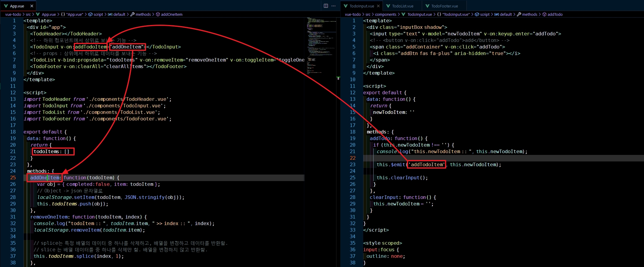Open the more actions ellipsis menu
This screenshot has width=644, height=267.
[333, 6]
